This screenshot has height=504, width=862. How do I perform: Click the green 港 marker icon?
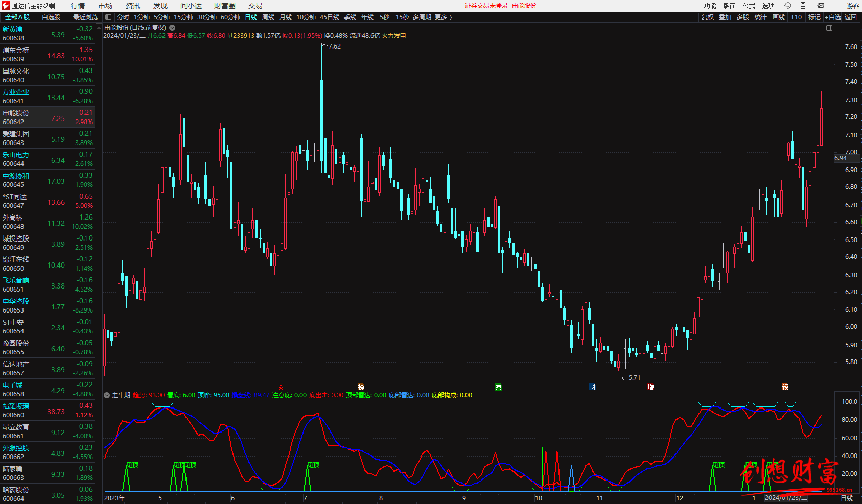(498, 387)
